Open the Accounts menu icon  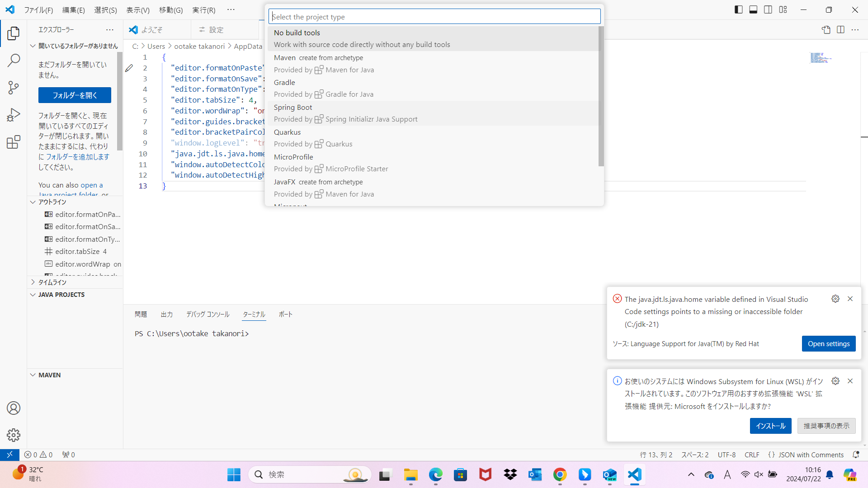coord(14,408)
